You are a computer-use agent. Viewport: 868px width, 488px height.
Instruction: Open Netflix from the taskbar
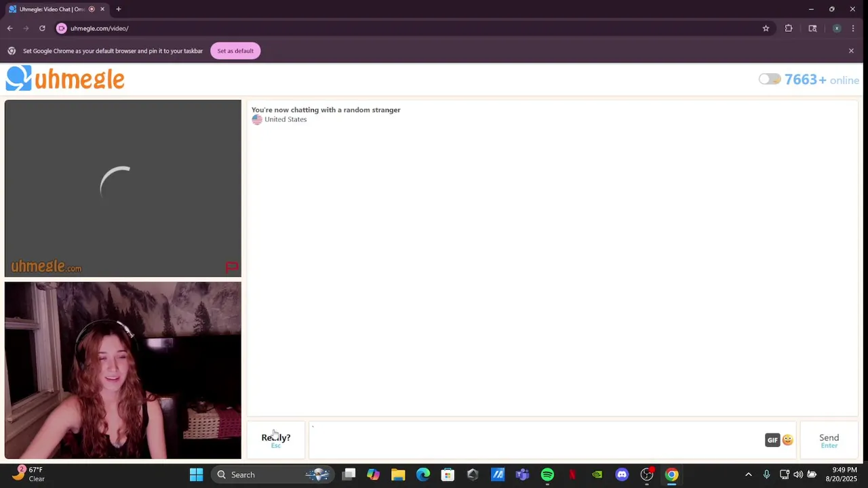[x=572, y=474]
